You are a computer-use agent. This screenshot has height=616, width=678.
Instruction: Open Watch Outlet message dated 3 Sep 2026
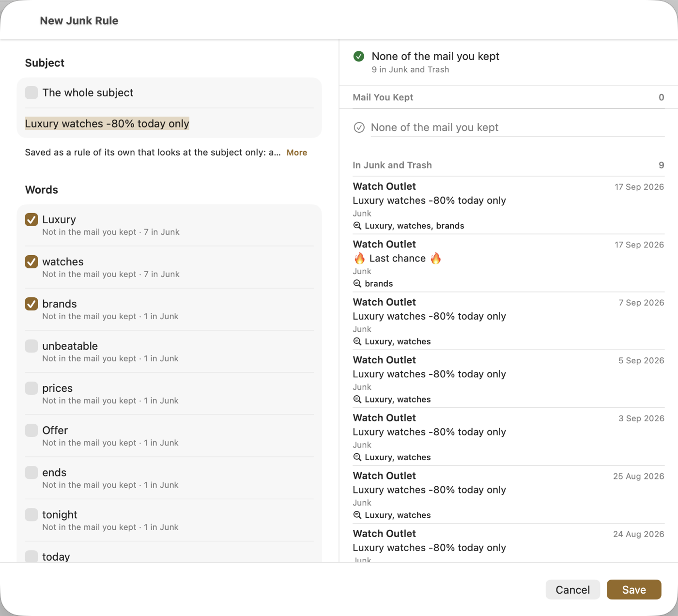click(508, 437)
